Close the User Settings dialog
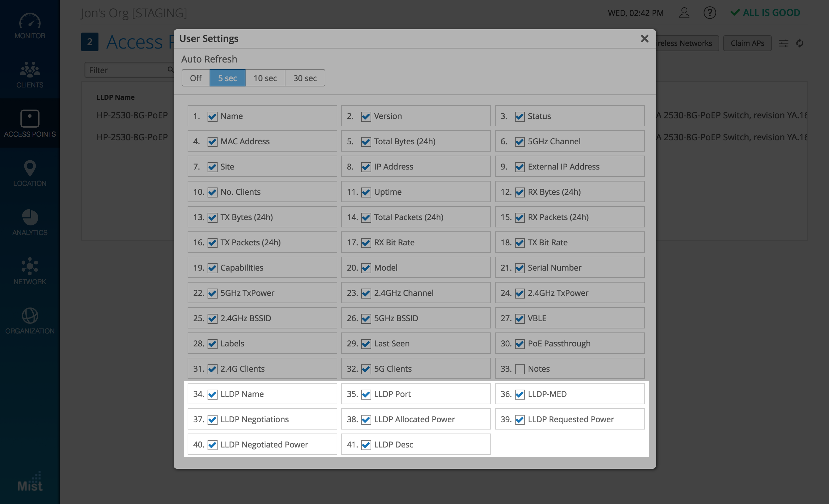The width and height of the screenshot is (829, 504). pyautogui.click(x=644, y=39)
